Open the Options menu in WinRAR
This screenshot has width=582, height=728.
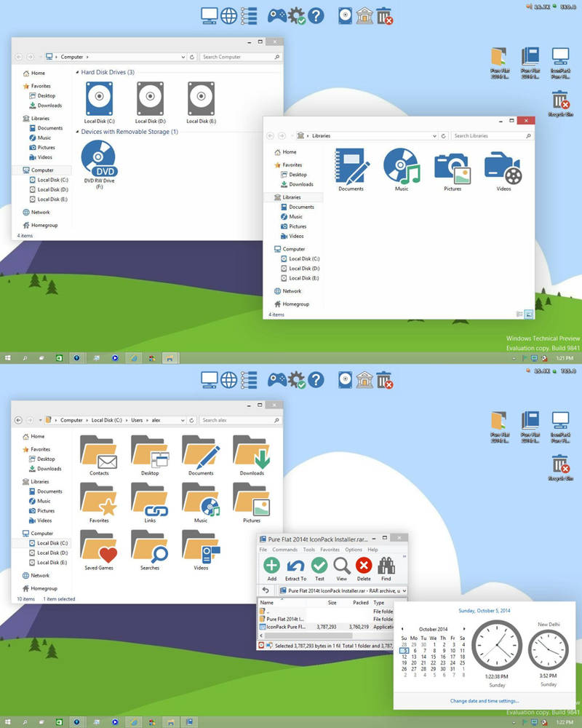(x=354, y=550)
